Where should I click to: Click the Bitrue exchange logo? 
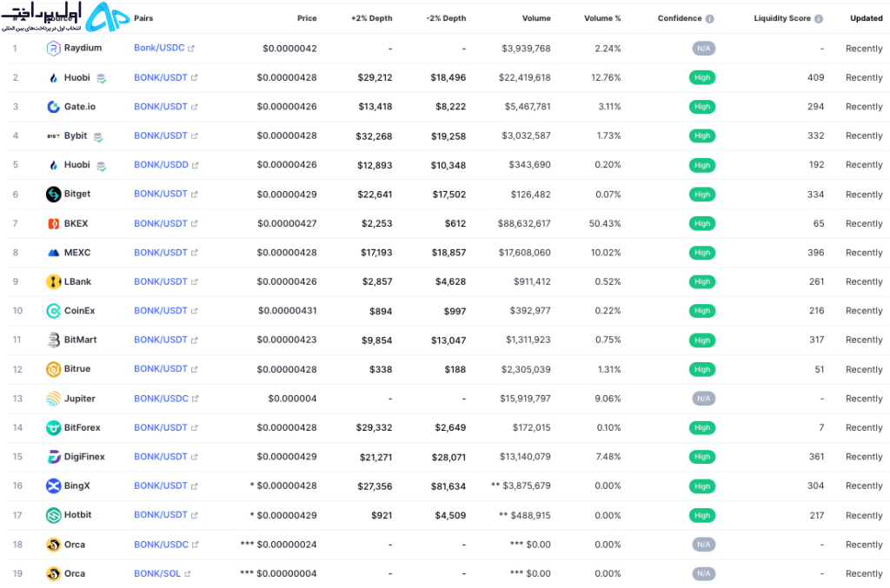click(53, 369)
